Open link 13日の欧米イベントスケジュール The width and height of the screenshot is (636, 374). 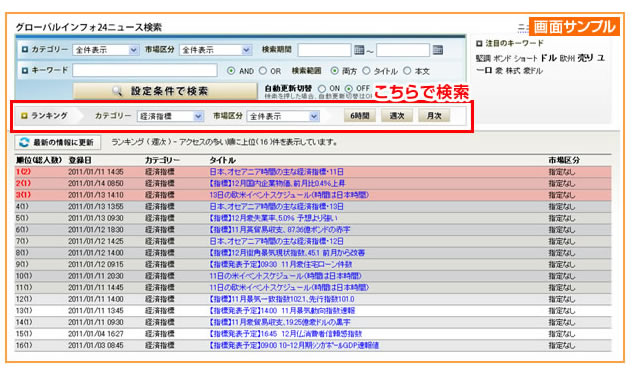[x=289, y=195]
